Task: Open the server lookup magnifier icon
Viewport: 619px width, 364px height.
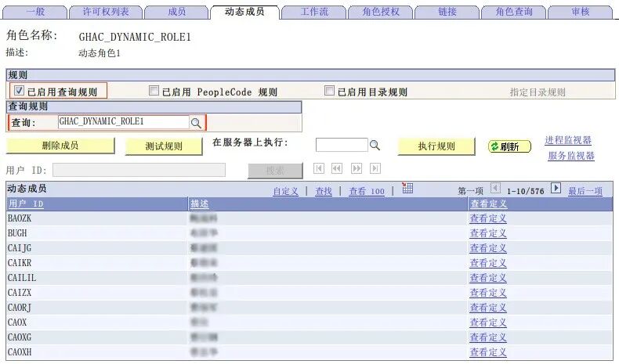Action: [375, 145]
